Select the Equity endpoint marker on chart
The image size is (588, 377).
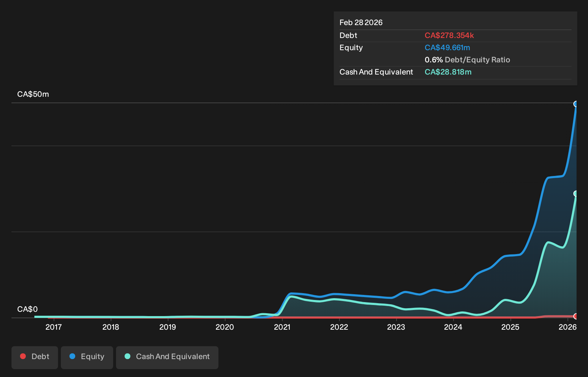click(x=576, y=104)
